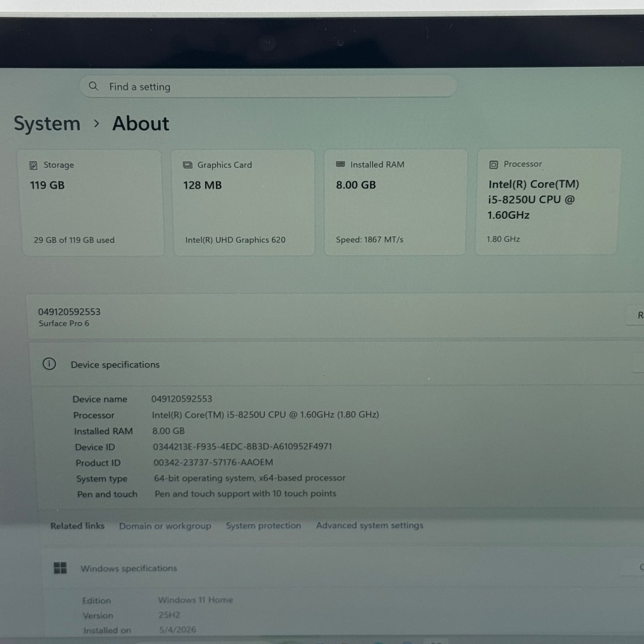Click the Device ID value 0344213E-F935-4EDC-8B3D-A610952F4971
644x644 pixels.
tap(242, 446)
